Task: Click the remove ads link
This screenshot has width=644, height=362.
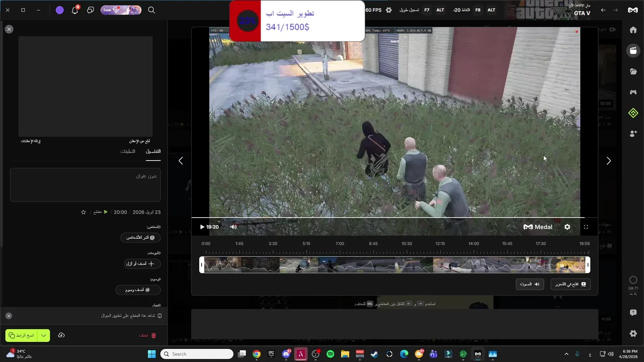Action: pyautogui.click(x=31, y=141)
